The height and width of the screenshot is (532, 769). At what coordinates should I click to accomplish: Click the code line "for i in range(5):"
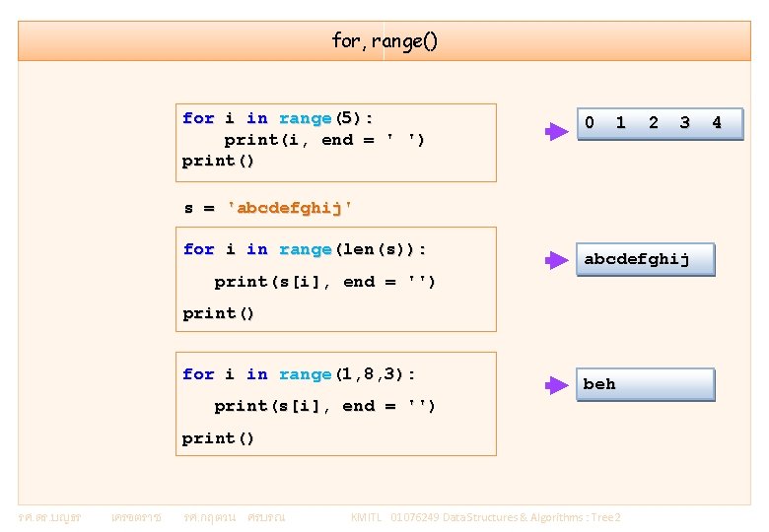point(278,118)
